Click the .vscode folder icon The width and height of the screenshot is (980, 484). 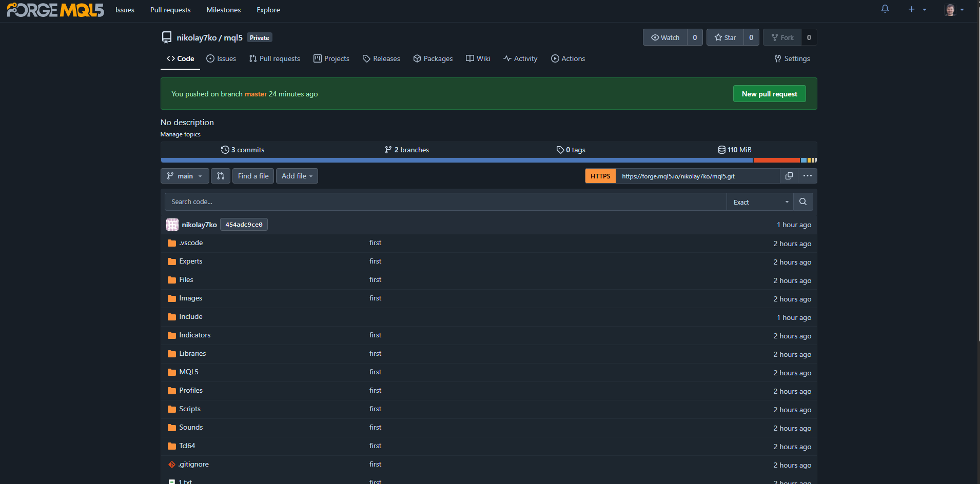coord(172,243)
